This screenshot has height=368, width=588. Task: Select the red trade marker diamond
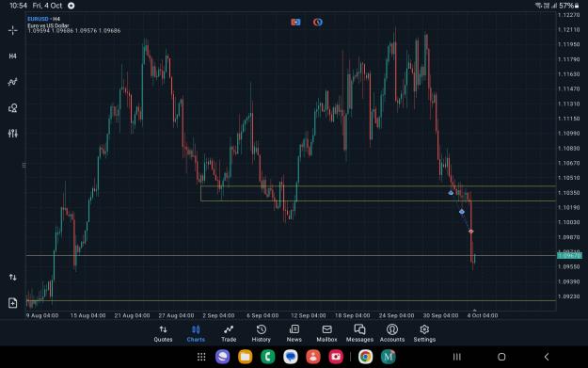coord(471,232)
